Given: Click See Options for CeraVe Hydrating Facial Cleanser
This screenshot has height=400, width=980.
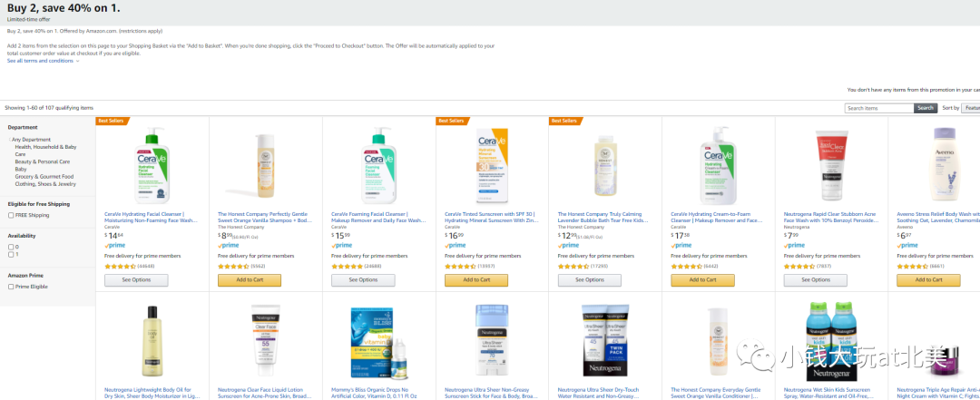Looking at the screenshot, I should point(136,280).
